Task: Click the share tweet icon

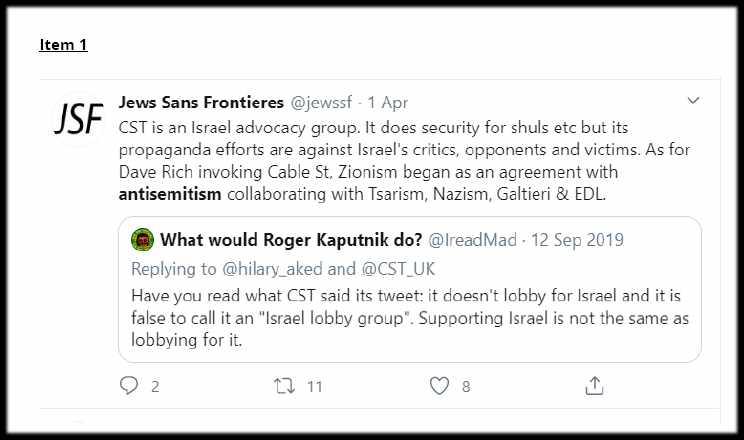Action: click(594, 385)
